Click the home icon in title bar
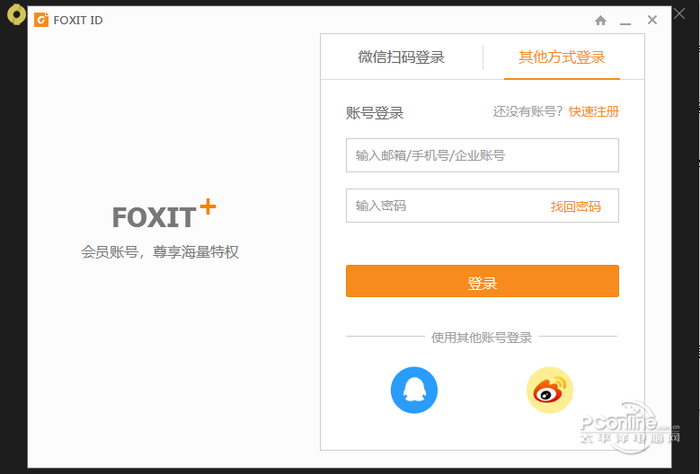 [601, 20]
